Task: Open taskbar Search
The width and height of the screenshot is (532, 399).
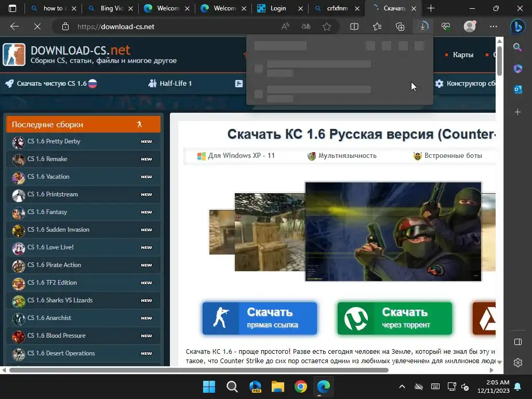Action: 232,387
